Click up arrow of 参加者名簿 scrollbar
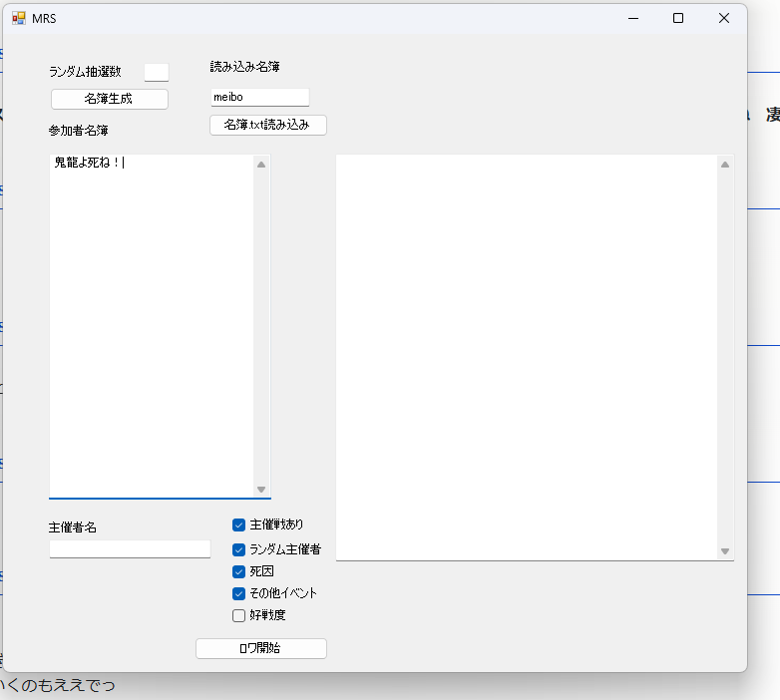Viewport: 780px width, 700px height. point(261,165)
